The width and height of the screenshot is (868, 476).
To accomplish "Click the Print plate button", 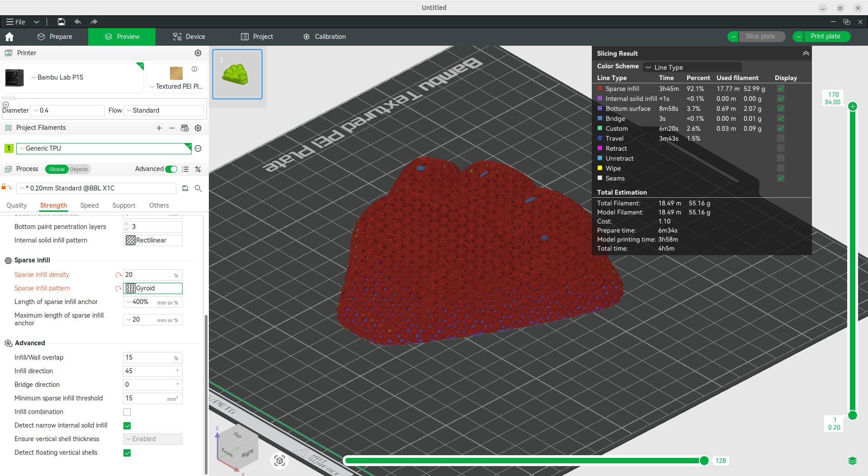I will (x=826, y=37).
